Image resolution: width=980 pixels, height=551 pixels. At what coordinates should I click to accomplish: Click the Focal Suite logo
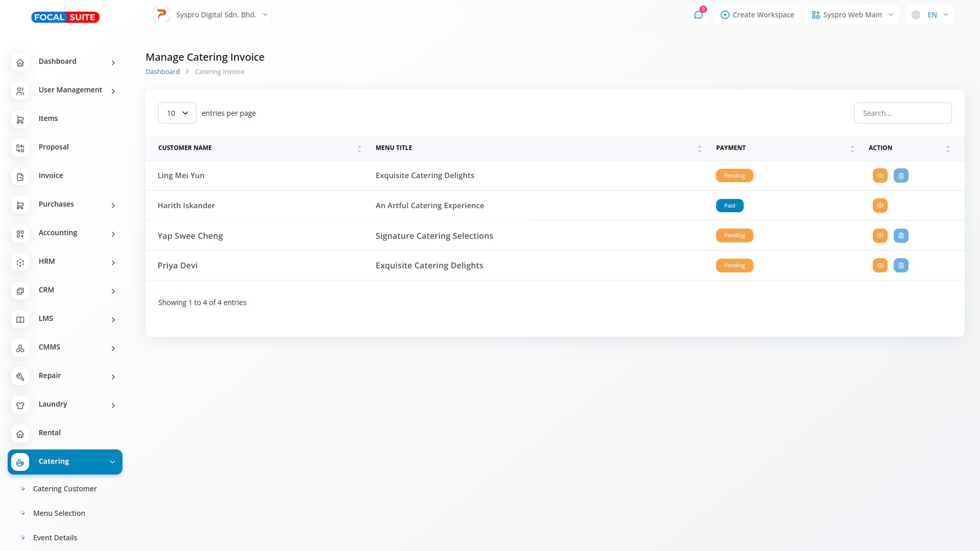click(x=65, y=17)
